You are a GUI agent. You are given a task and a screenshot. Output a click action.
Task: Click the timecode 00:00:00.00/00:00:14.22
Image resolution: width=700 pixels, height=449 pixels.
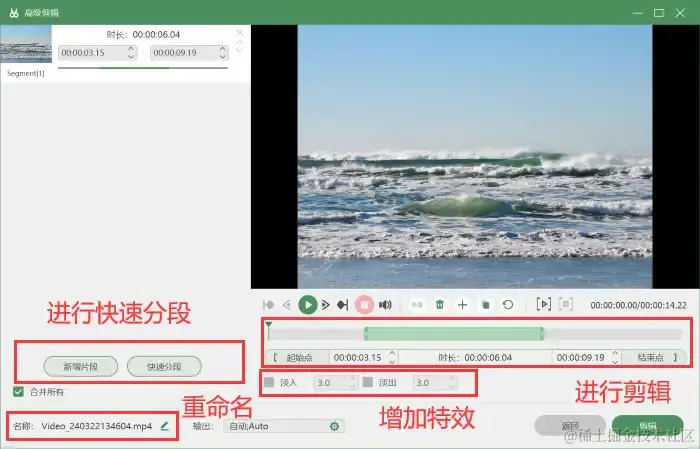tap(638, 305)
